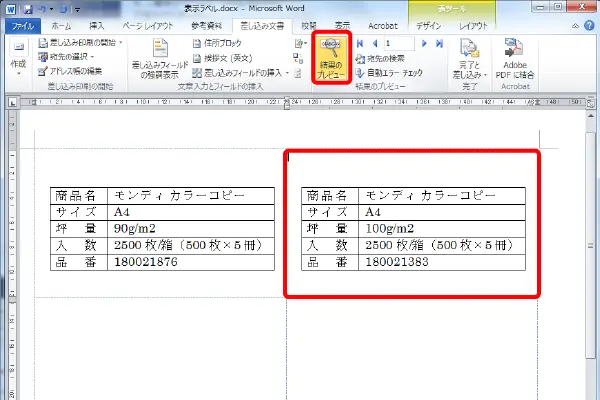
Task: Open the ファイル tab
Action: (x=23, y=26)
